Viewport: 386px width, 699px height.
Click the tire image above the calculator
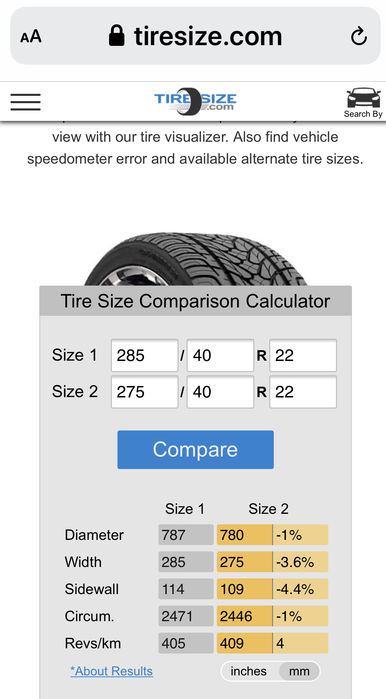[x=195, y=259]
